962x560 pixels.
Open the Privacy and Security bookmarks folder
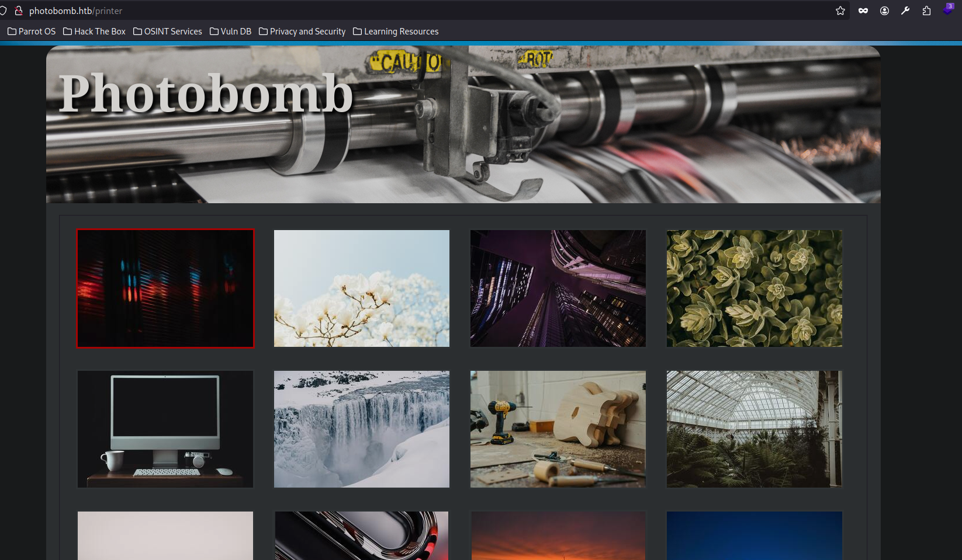tap(302, 32)
